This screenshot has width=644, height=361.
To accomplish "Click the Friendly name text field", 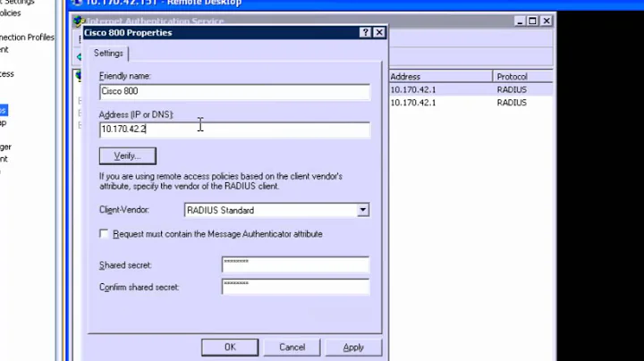I will (234, 91).
